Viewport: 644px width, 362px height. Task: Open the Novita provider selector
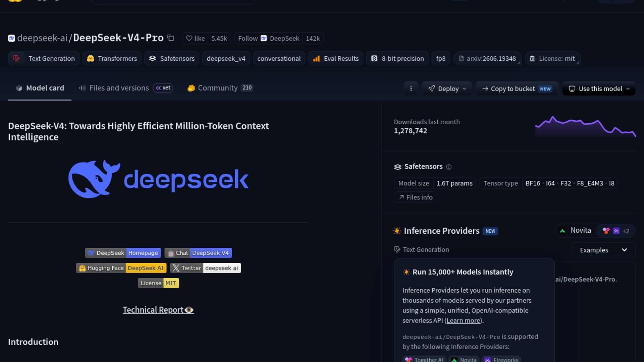point(576,231)
